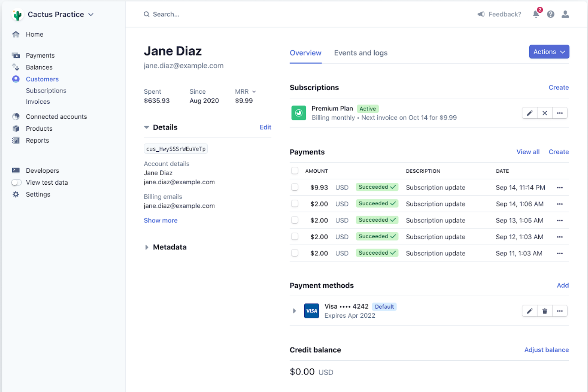This screenshot has width=588, height=392.
Task: Click the Payments card icon in sidebar
Action: pyautogui.click(x=16, y=55)
